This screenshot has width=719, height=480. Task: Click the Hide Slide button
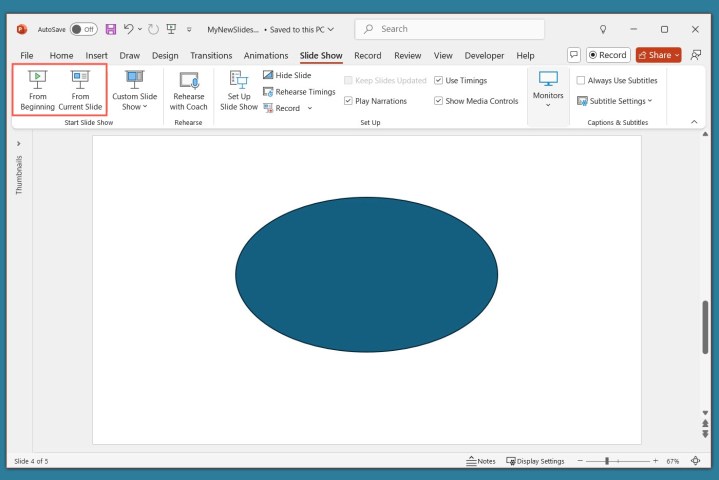point(286,75)
